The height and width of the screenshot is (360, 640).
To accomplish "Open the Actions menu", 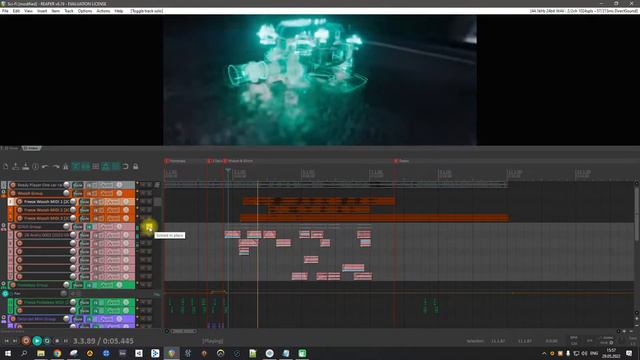I will tap(103, 11).
